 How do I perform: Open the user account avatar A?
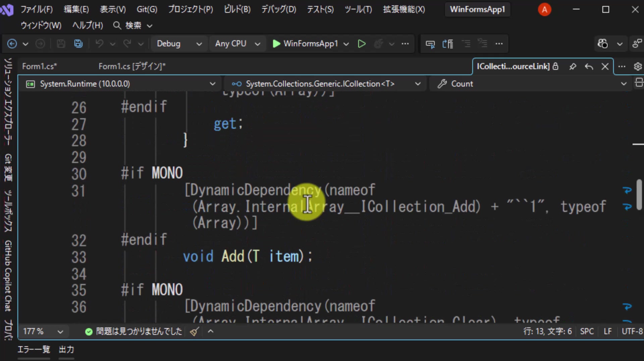[544, 9]
